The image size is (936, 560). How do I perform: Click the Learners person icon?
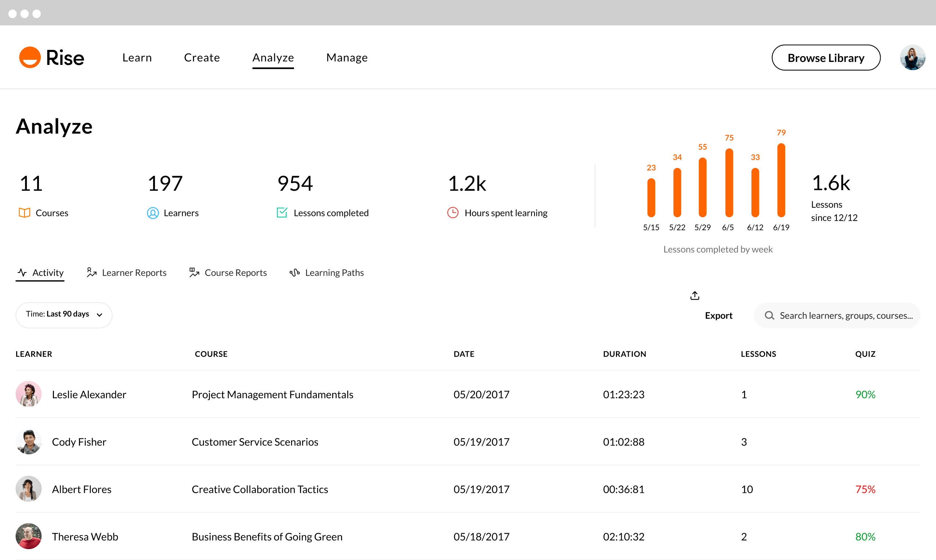[x=153, y=213]
